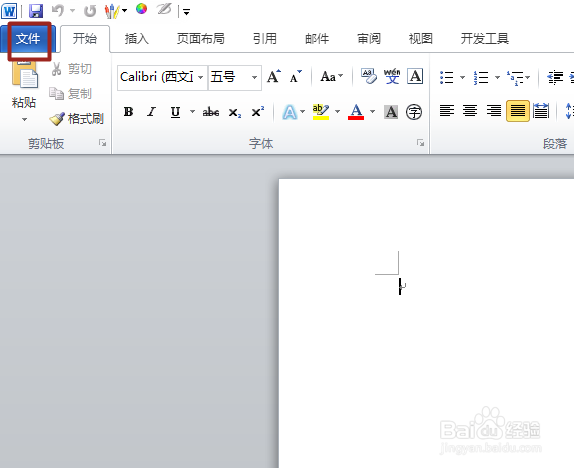
Task: Toggle Subscript formatting
Action: [235, 112]
